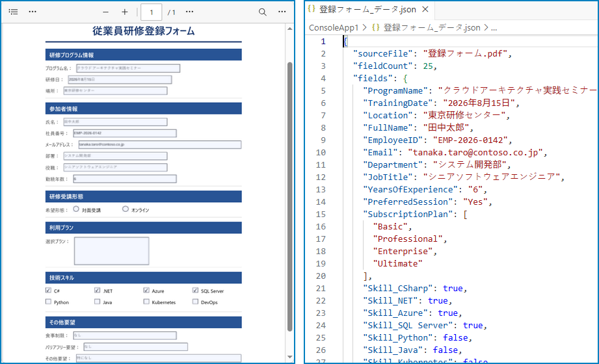The image size is (599, 364).
Task: Click the 役職 text field
Action: [115, 167]
